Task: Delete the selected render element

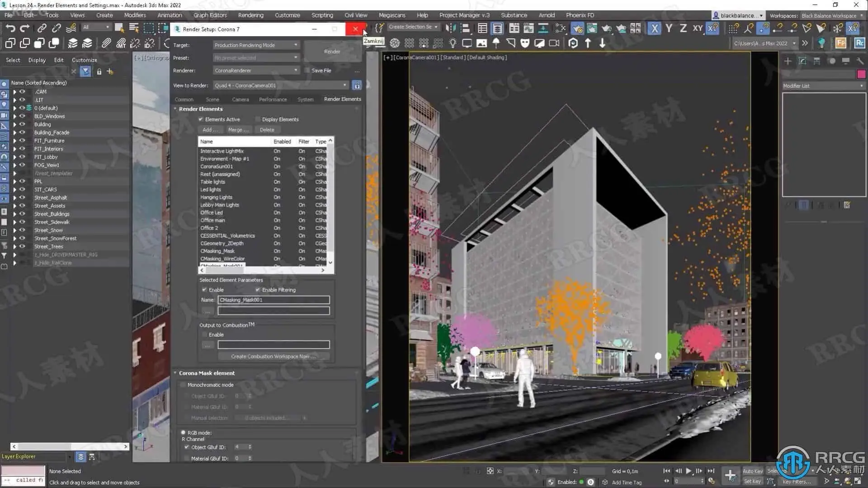Action: pyautogui.click(x=267, y=130)
